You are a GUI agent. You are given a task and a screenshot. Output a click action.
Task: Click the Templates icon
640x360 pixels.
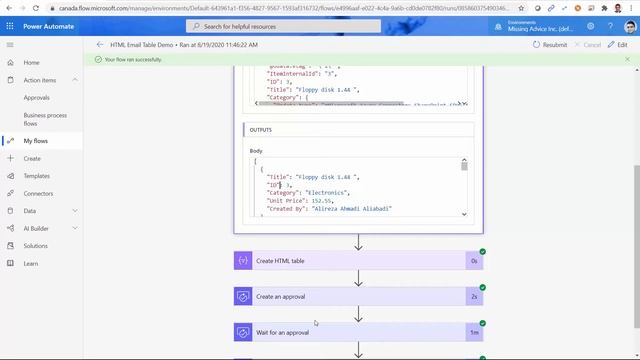point(11,176)
